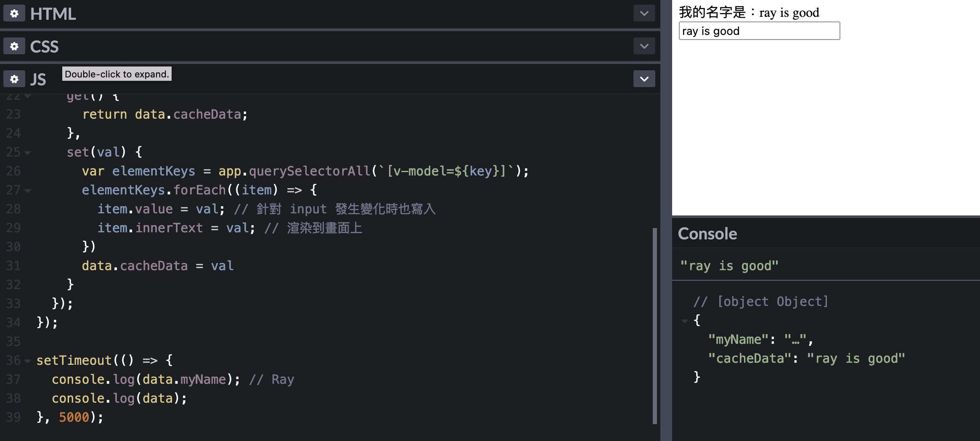980x441 pixels.
Task: Click the Console panel header
Action: point(707,234)
